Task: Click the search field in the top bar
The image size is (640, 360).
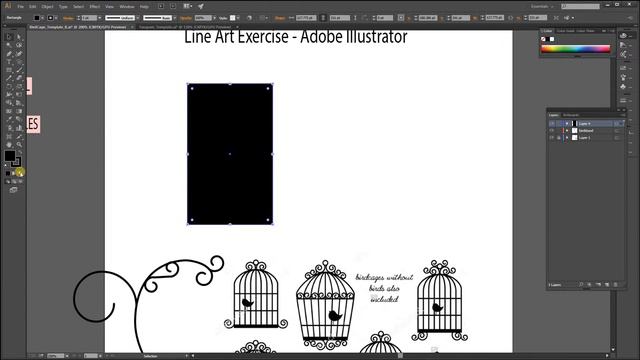Action: click(x=580, y=7)
